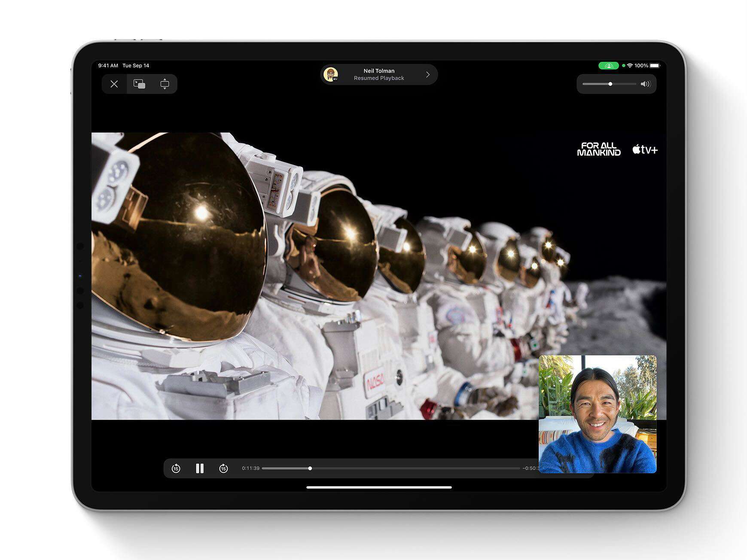Tap the home indicator bar
The width and height of the screenshot is (747, 560).
click(379, 487)
